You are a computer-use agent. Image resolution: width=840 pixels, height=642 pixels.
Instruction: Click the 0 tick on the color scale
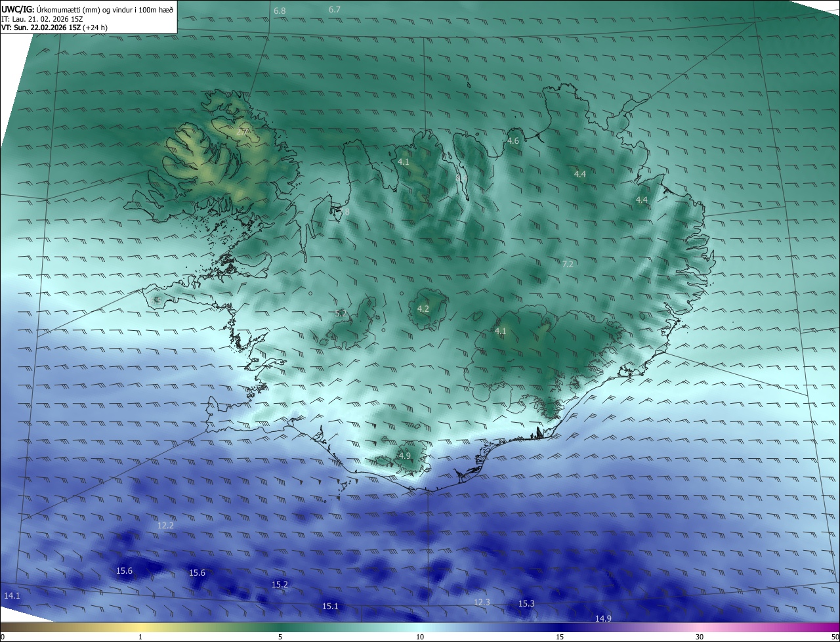3,637
